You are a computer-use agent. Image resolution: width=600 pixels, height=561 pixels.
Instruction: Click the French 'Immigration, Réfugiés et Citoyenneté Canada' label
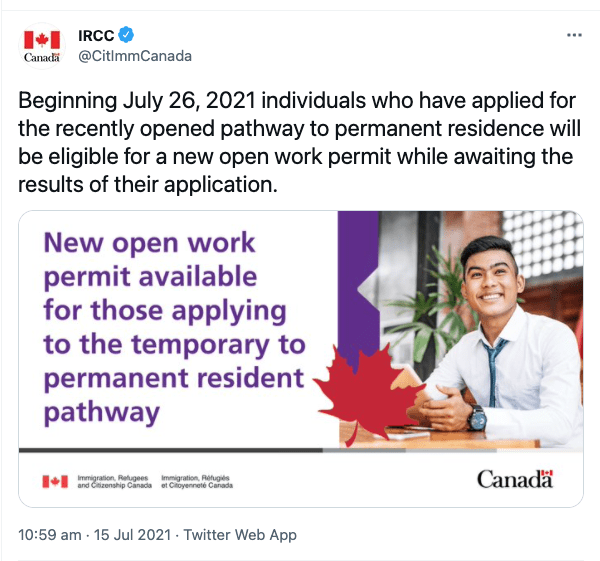click(196, 482)
